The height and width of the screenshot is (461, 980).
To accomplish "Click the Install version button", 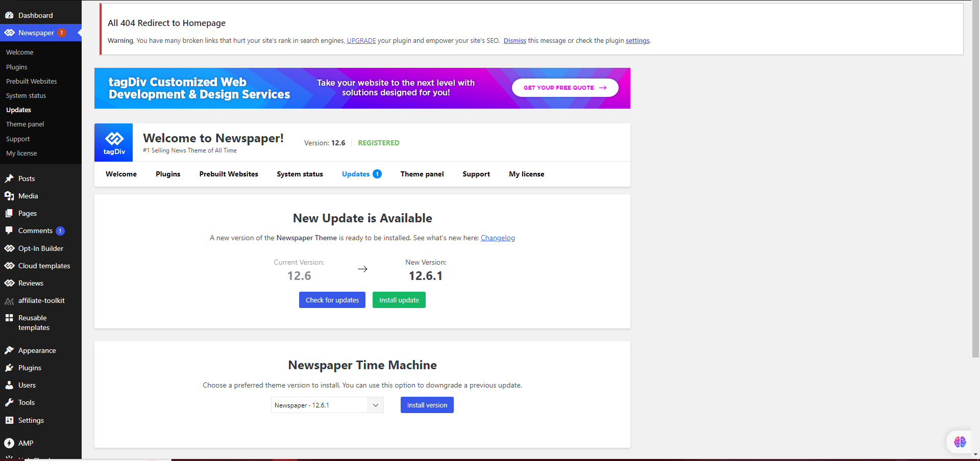I will pos(427,405).
